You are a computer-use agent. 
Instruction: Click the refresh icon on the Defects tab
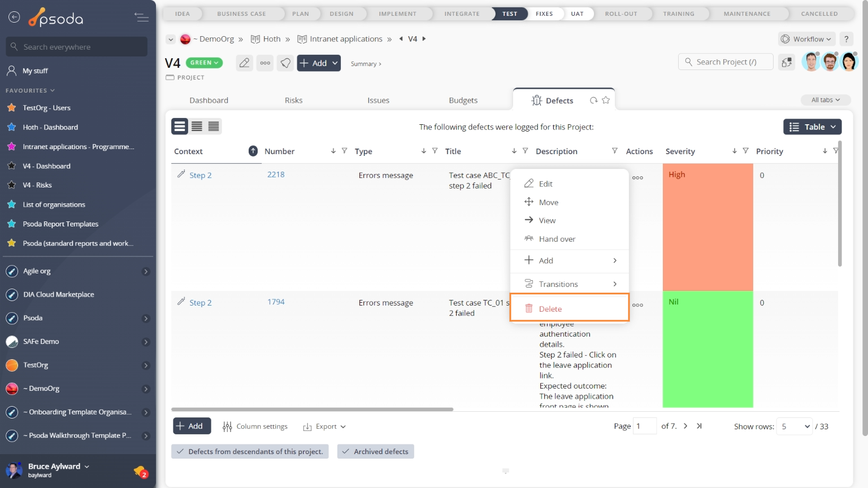[593, 100]
